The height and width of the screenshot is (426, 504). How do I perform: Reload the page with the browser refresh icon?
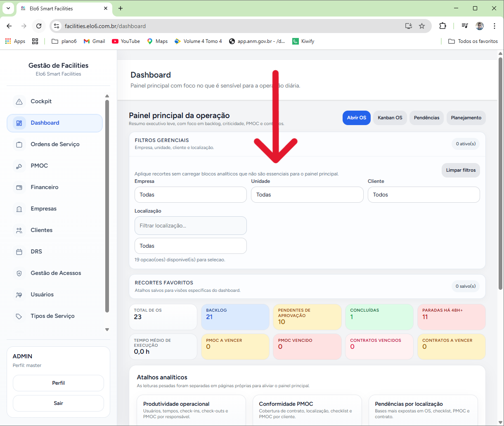39,26
